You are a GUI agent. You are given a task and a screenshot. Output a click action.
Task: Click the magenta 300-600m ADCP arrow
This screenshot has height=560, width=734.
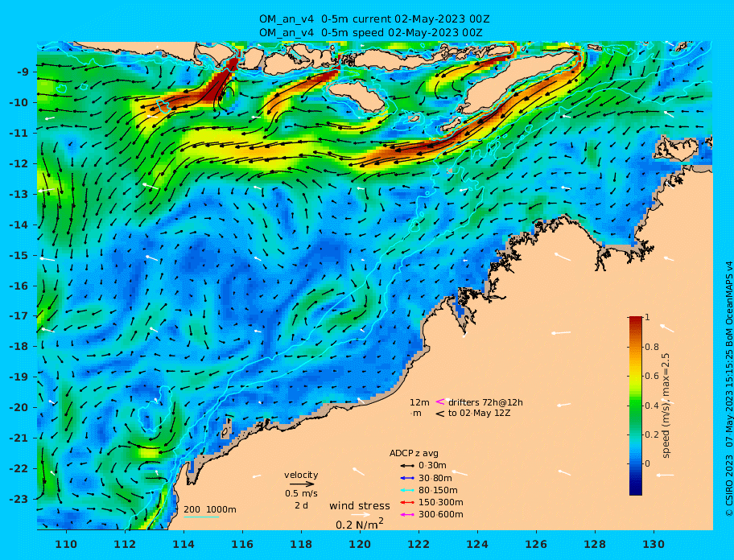coord(407,515)
